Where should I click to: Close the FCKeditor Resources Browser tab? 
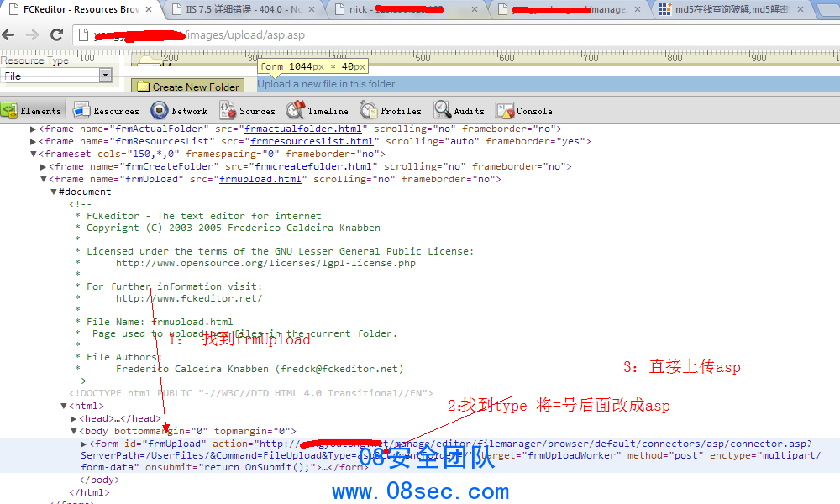[x=149, y=9]
